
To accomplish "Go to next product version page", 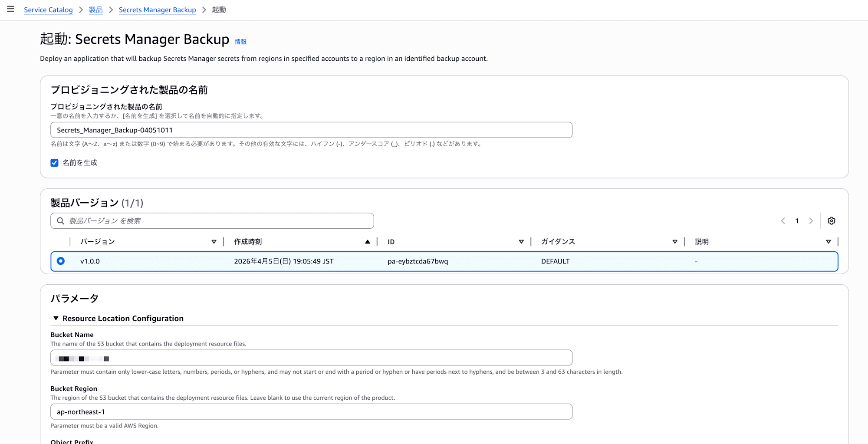I will click(x=811, y=221).
